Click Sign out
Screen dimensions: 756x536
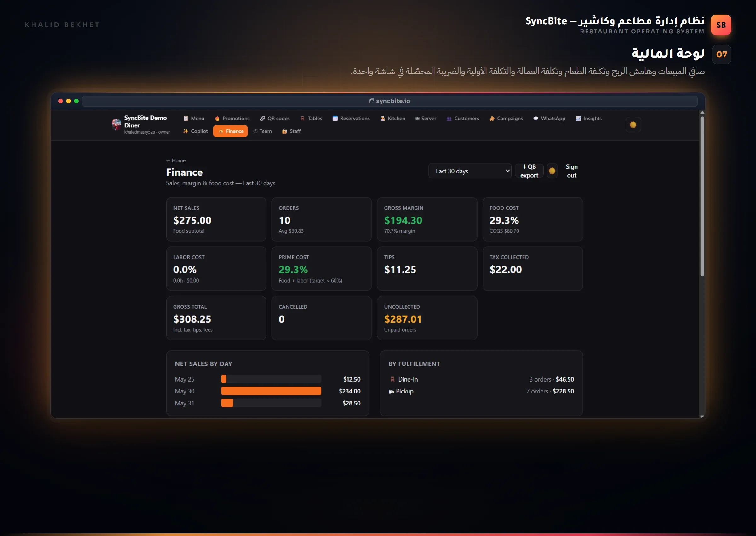pos(571,171)
